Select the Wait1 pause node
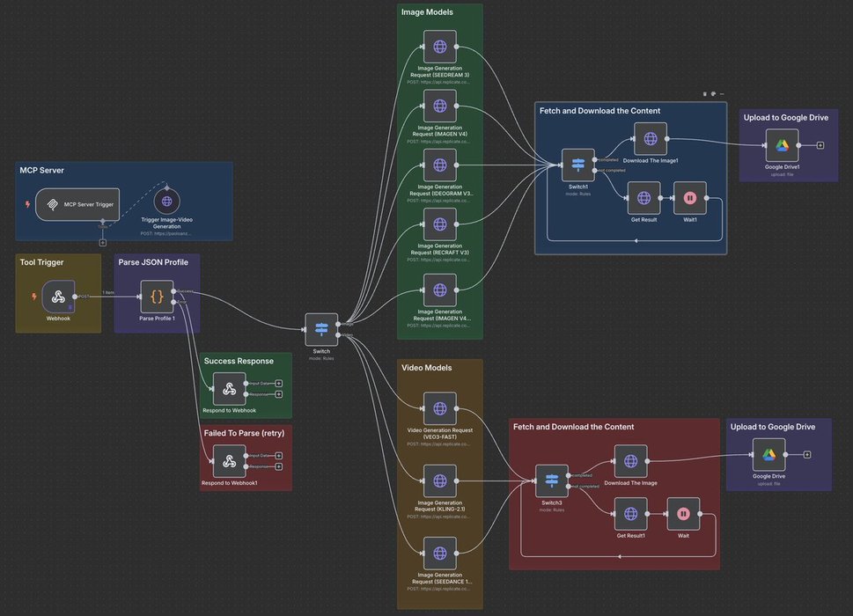853x616 pixels. 690,198
